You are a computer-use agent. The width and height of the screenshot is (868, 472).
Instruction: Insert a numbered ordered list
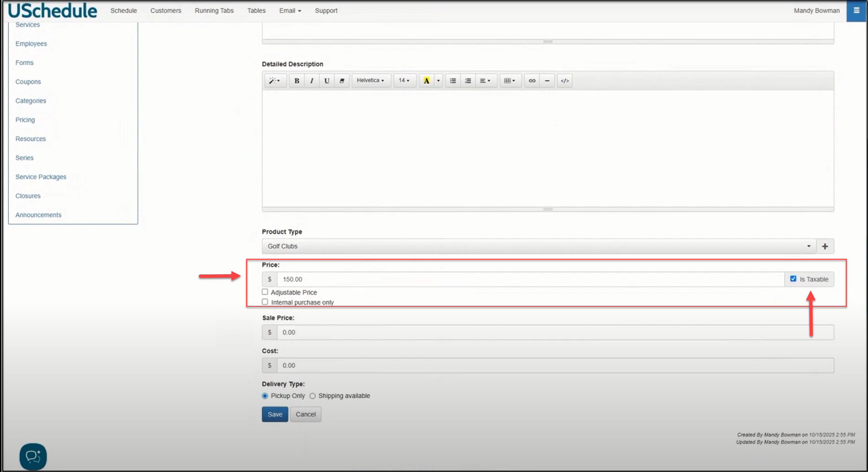pyautogui.click(x=468, y=81)
